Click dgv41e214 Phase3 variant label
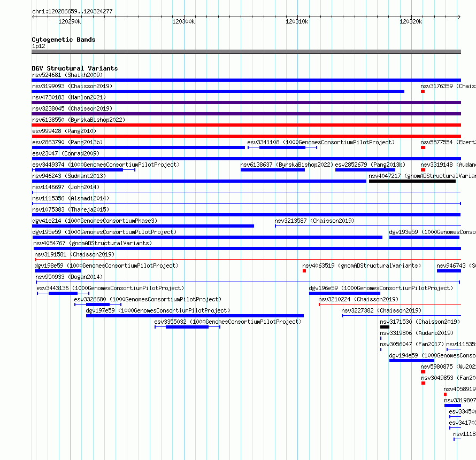The height and width of the screenshot is (460, 476). point(95,221)
